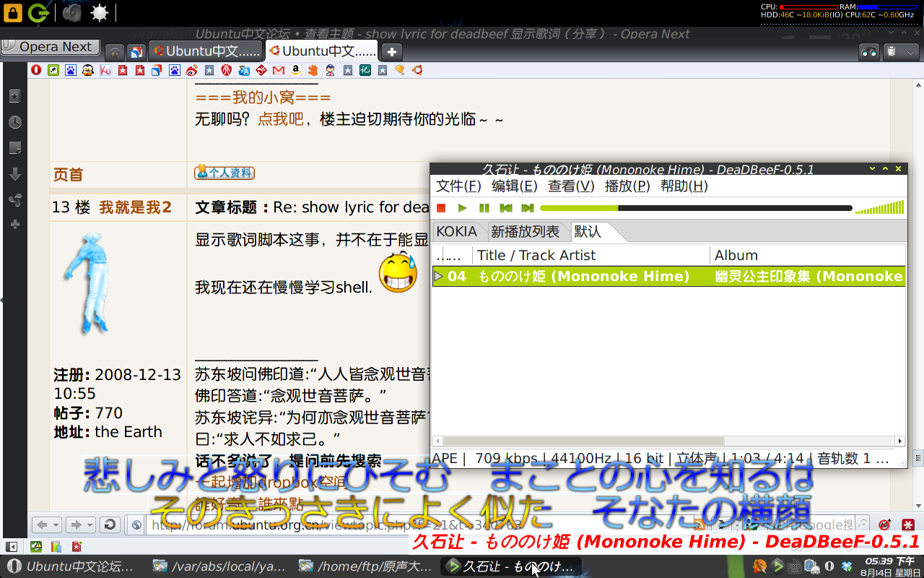
Task: Open a new tab with the plus button
Action: pyautogui.click(x=391, y=51)
